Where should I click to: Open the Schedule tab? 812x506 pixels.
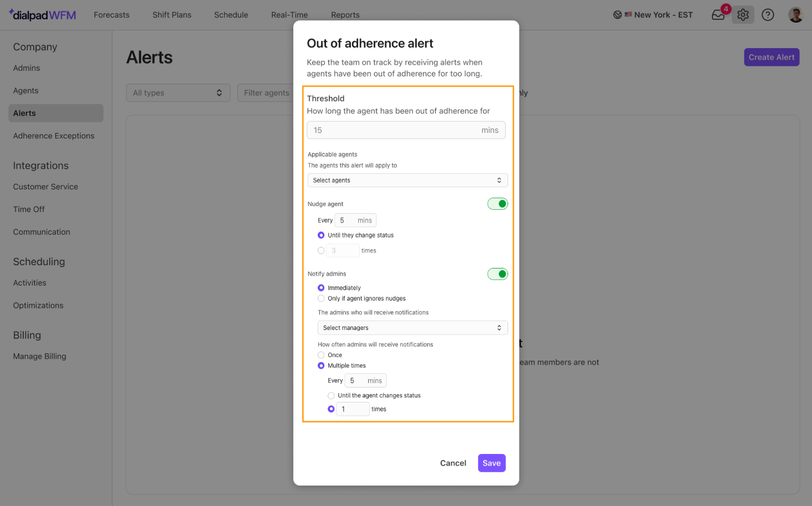point(231,15)
